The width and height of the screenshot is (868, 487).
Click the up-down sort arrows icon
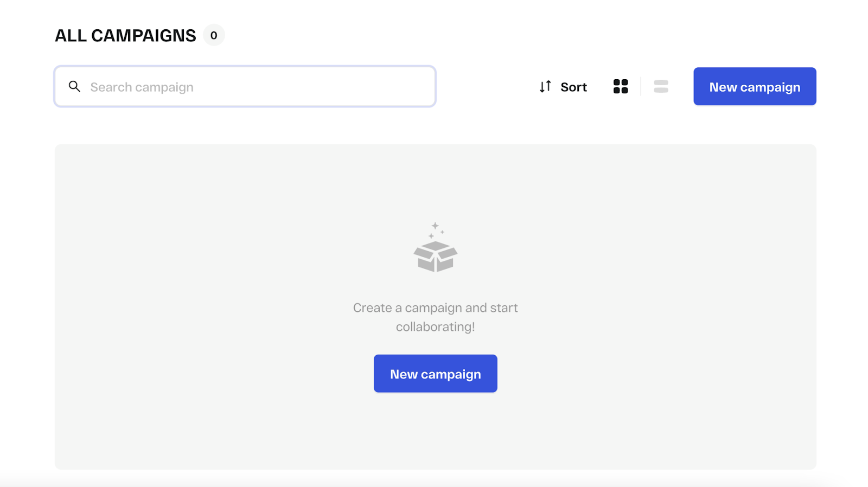pyautogui.click(x=545, y=87)
